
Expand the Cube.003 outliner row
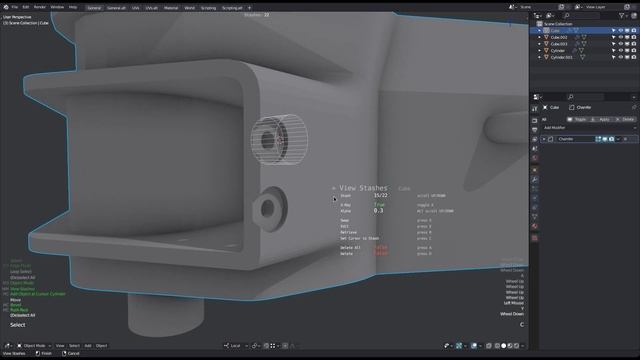pyautogui.click(x=539, y=44)
